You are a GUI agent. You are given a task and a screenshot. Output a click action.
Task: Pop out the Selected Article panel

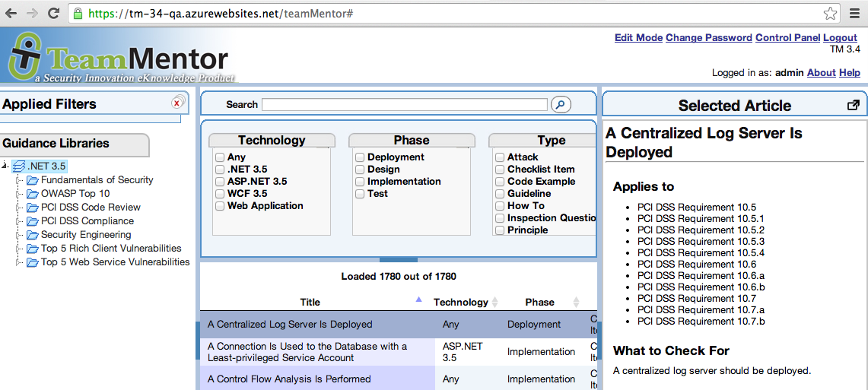(853, 106)
